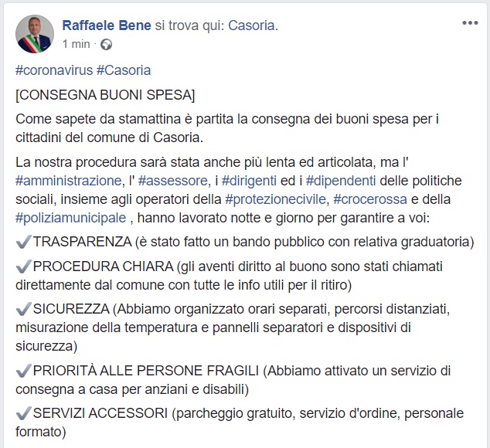Open Raffaele Bene's profile picture
This screenshot has width=490, height=448.
(35, 34)
